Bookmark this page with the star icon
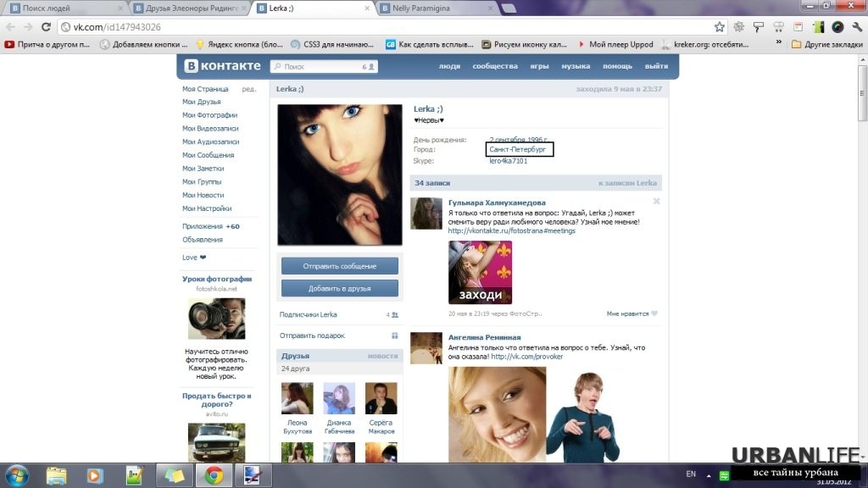This screenshot has width=868, height=488. coord(719,27)
